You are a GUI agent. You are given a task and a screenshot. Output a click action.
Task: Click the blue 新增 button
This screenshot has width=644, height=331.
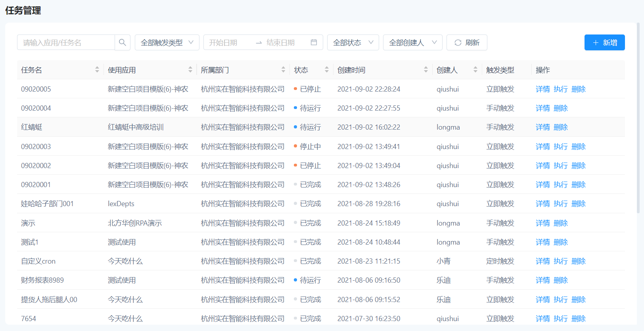pyautogui.click(x=604, y=42)
